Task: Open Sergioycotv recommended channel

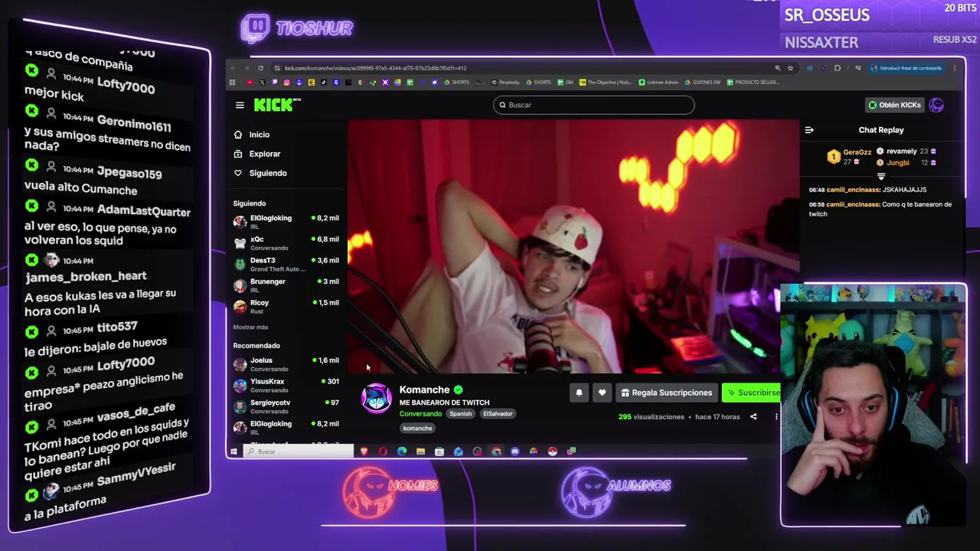Action: tap(285, 406)
